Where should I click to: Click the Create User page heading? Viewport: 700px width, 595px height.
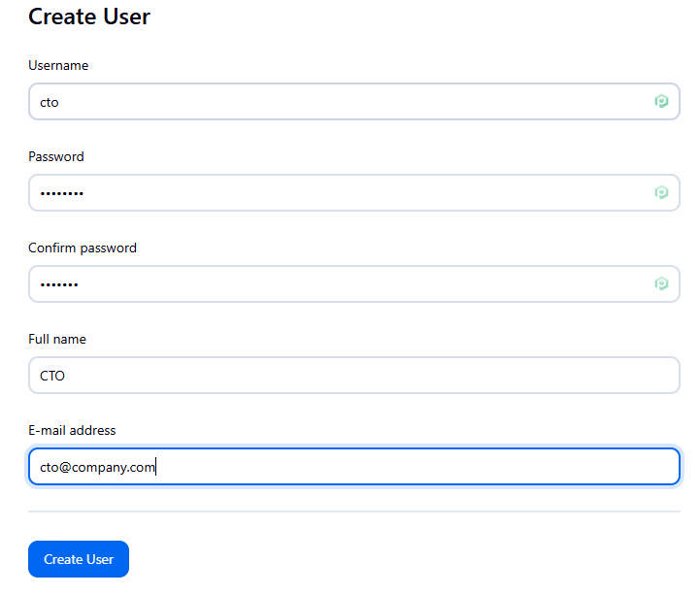(89, 17)
